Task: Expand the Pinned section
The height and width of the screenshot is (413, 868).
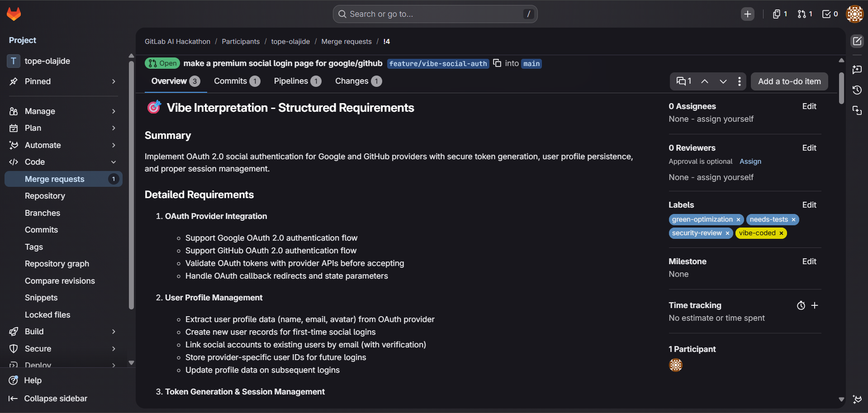Action: tap(63, 81)
